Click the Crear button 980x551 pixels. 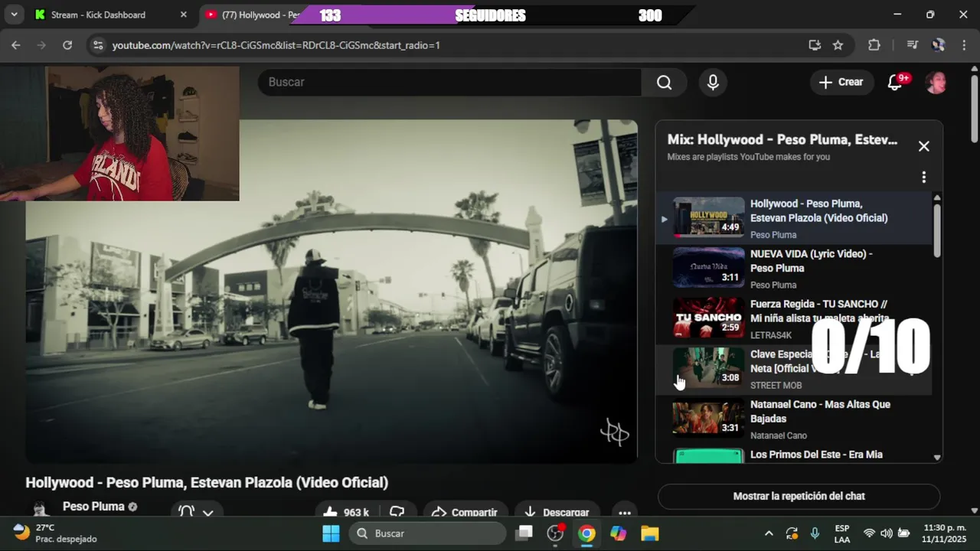point(841,82)
